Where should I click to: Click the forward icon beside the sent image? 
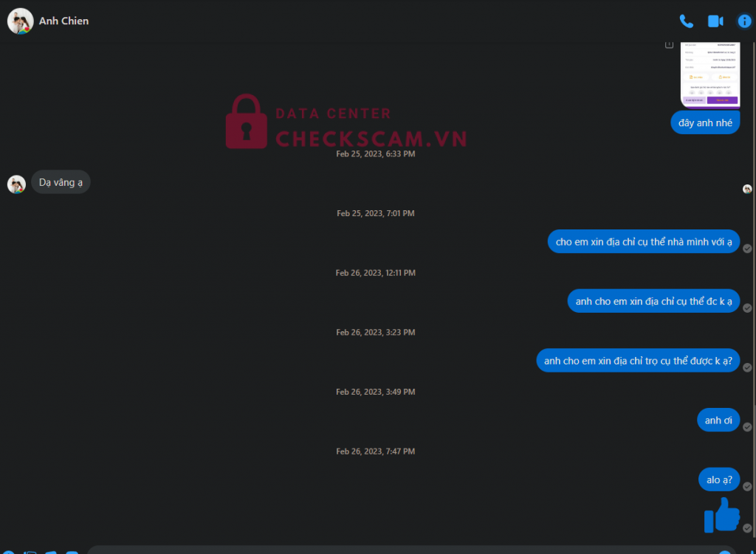coord(669,45)
